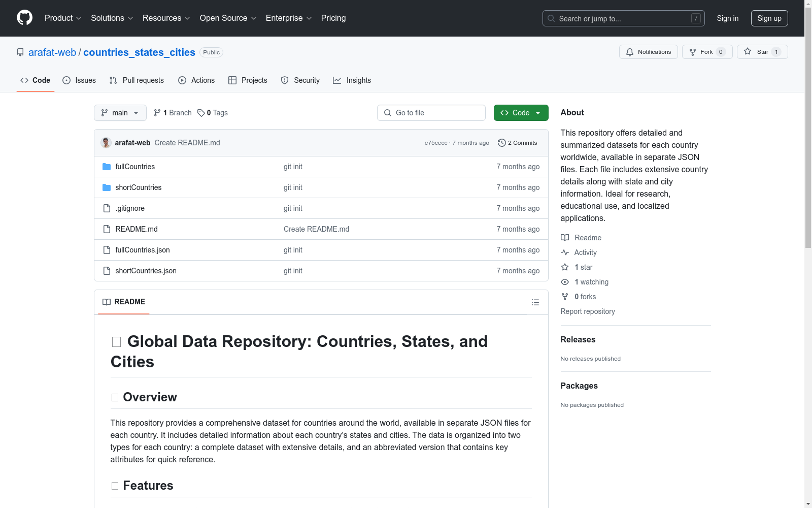Open the Insights tab
Screen dimensions: 812x508
(352, 80)
